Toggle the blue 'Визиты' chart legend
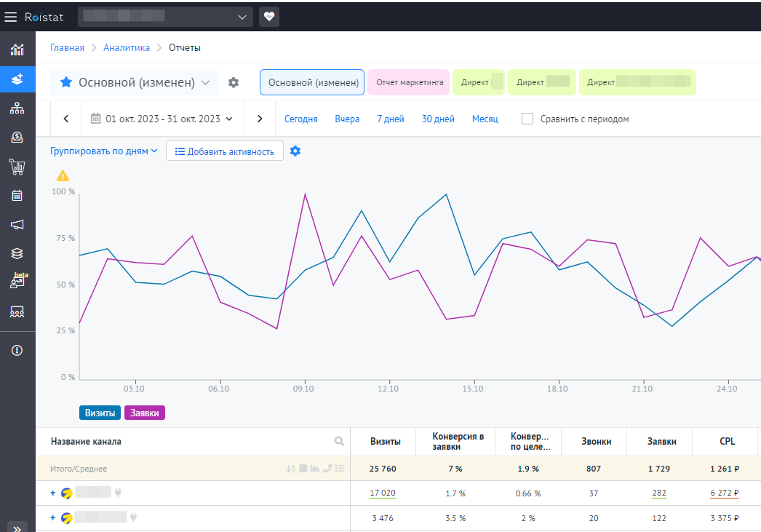Viewport: 761px width, 532px height. click(100, 413)
